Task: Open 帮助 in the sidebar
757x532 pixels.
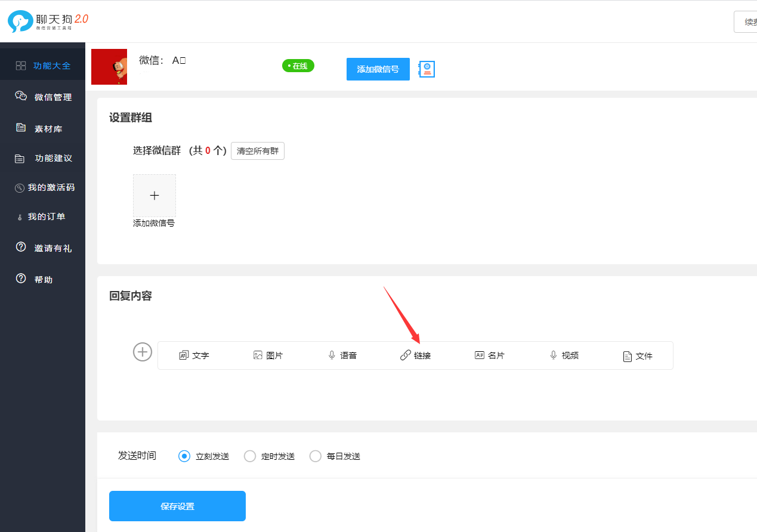Action: [42, 279]
